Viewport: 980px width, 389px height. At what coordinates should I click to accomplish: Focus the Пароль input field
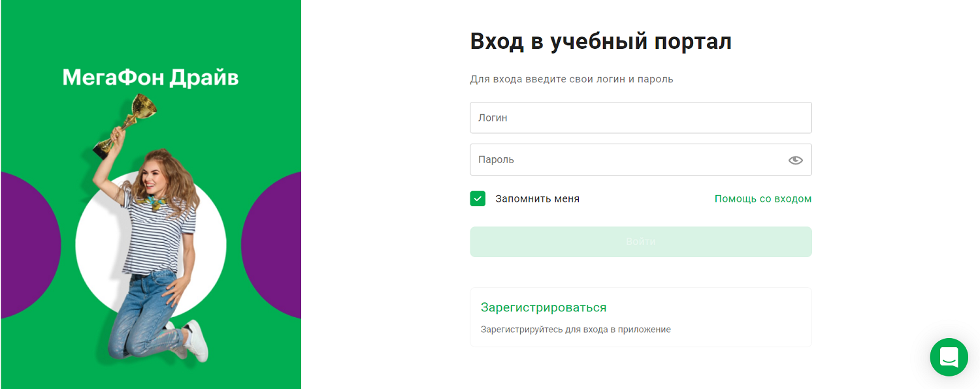pos(641,159)
